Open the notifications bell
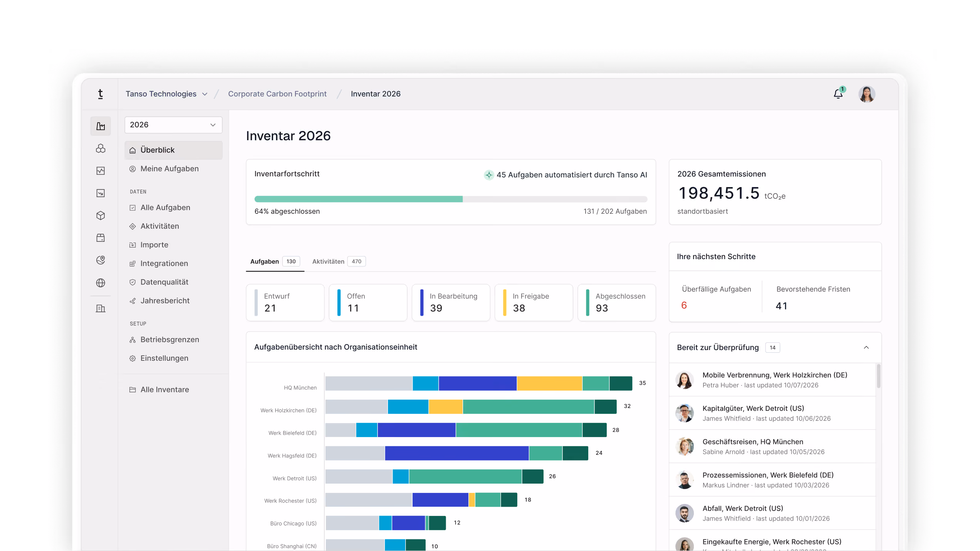The width and height of the screenshot is (980, 551). pos(838,94)
